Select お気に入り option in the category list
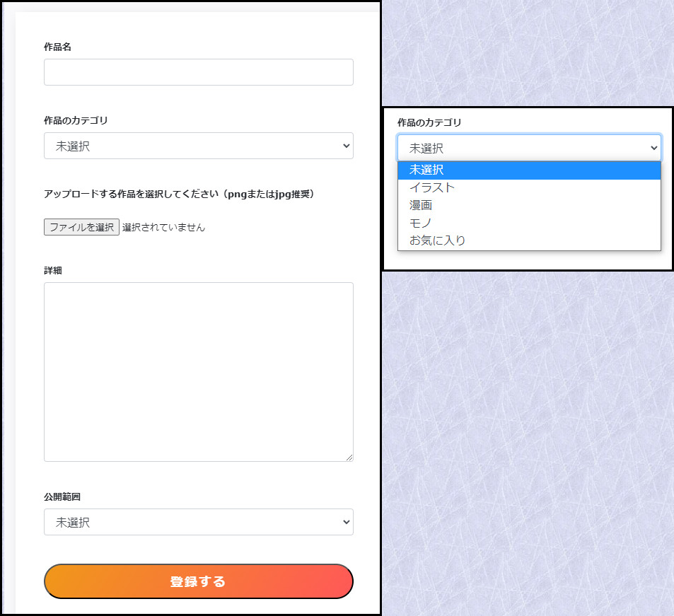Image resolution: width=674 pixels, height=616 pixels. tap(529, 240)
